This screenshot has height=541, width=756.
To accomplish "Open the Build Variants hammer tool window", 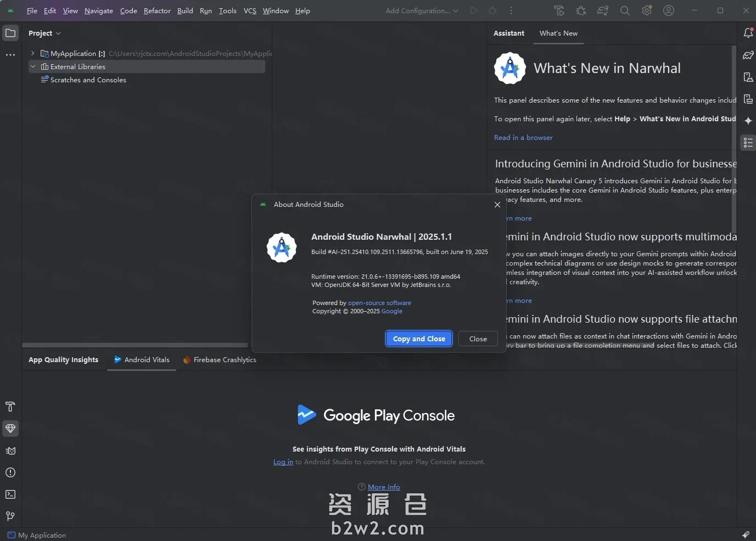I will pyautogui.click(x=10, y=407).
